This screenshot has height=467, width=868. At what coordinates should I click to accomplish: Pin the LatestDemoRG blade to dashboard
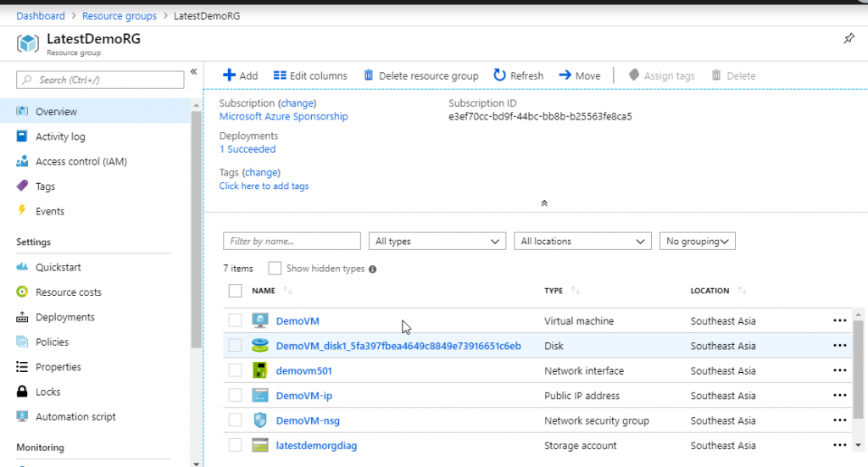(x=849, y=38)
